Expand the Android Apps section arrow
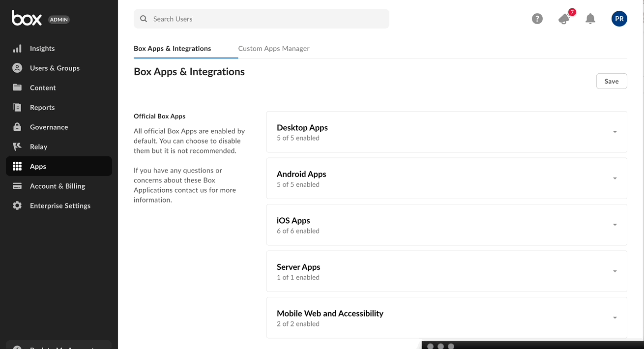 615,178
